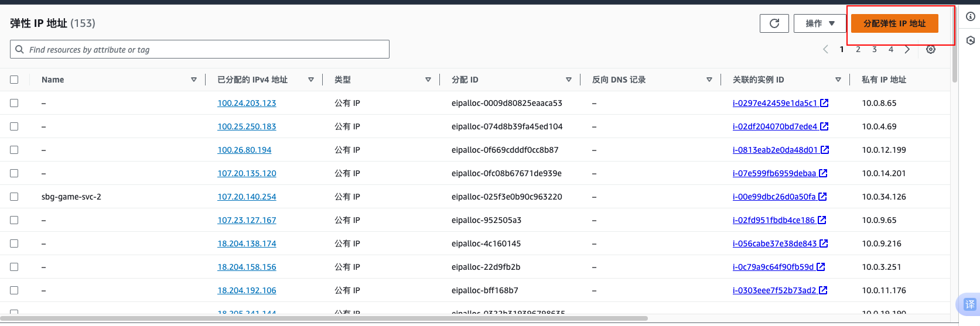Click the translate floating icon
Viewport: 980px width, 326px height.
tap(969, 304)
